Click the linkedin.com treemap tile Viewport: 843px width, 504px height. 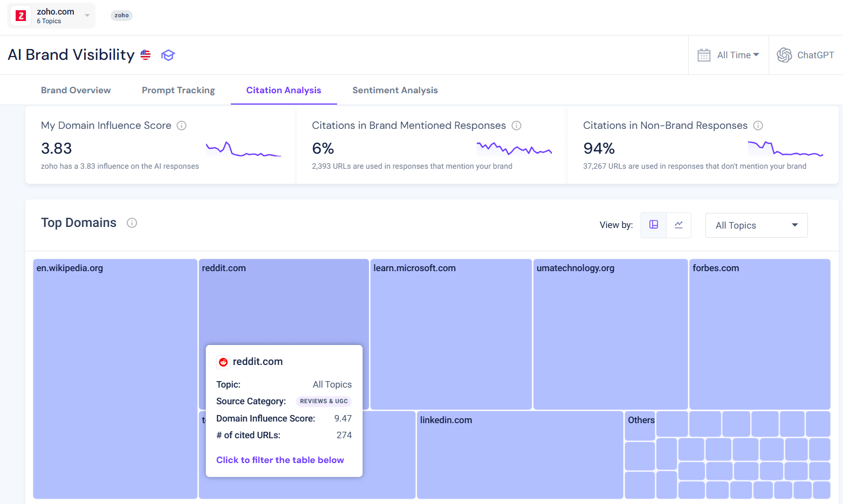pos(519,455)
